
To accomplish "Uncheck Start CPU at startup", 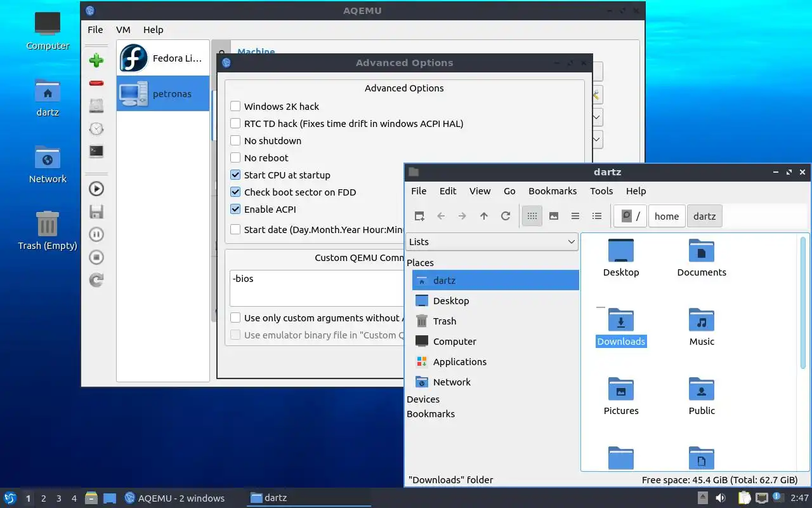I will click(x=235, y=175).
